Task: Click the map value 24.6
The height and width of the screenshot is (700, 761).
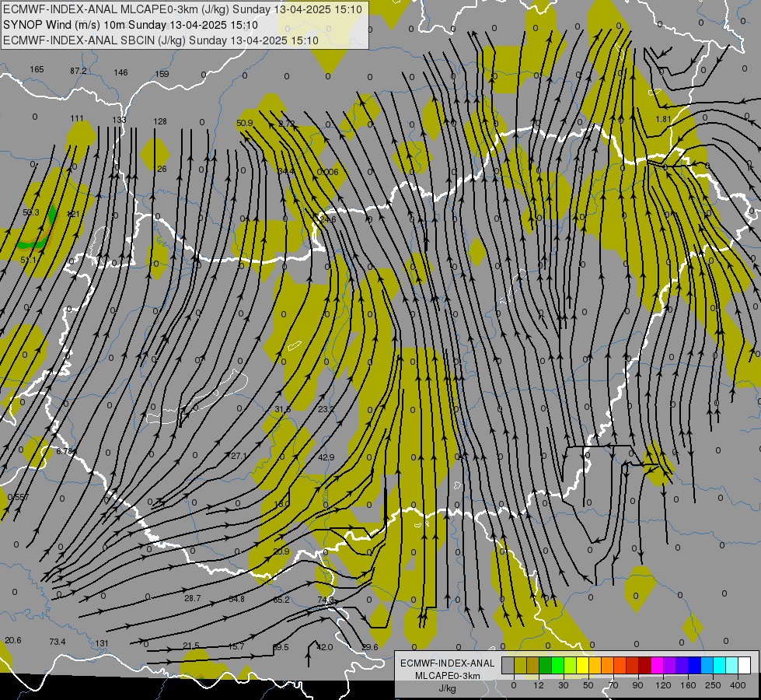Action: click(328, 219)
